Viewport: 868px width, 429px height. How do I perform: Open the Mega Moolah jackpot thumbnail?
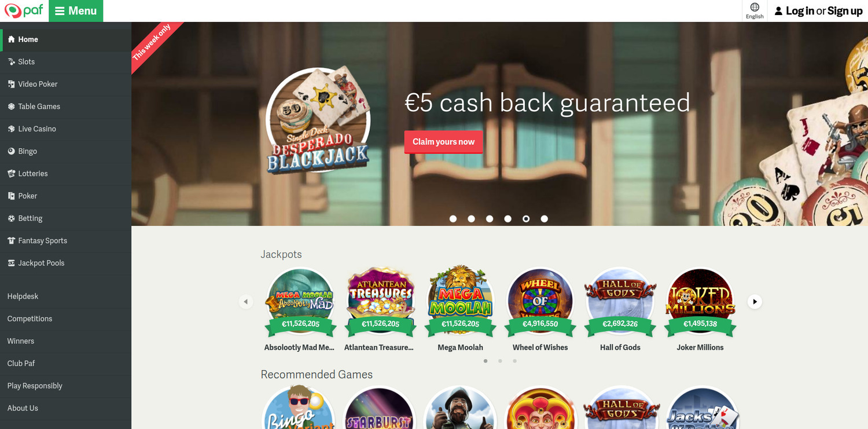461,301
